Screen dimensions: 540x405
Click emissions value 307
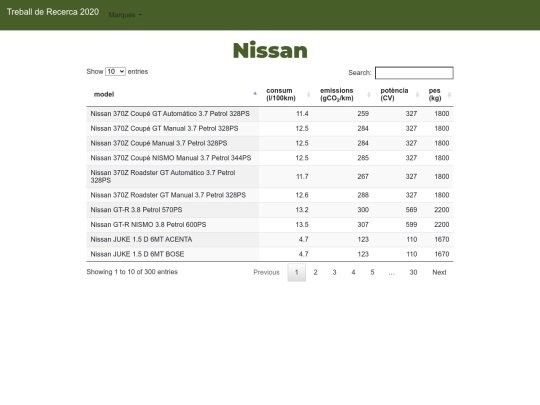click(363, 225)
